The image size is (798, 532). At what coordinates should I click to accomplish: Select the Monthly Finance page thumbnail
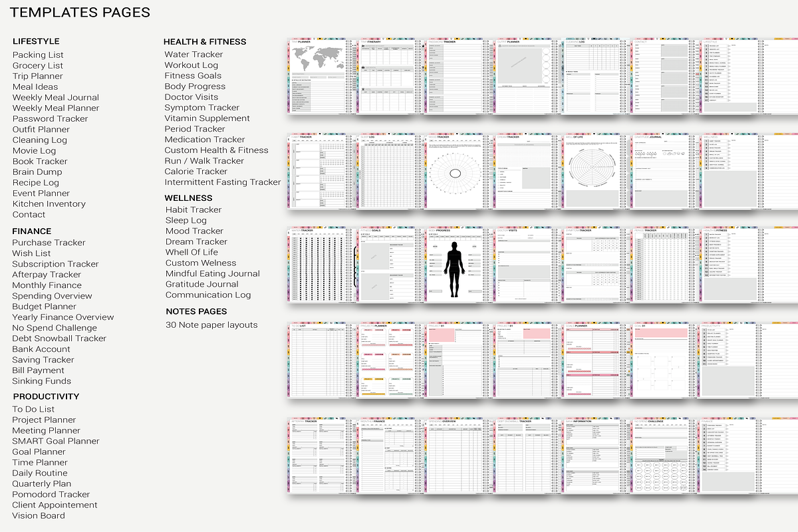pyautogui.click(x=389, y=456)
